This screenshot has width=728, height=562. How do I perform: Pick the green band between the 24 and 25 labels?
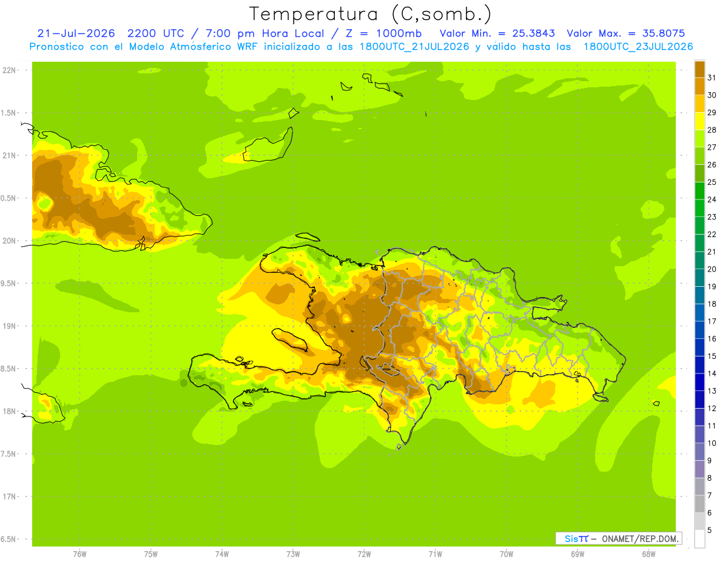[x=699, y=191]
